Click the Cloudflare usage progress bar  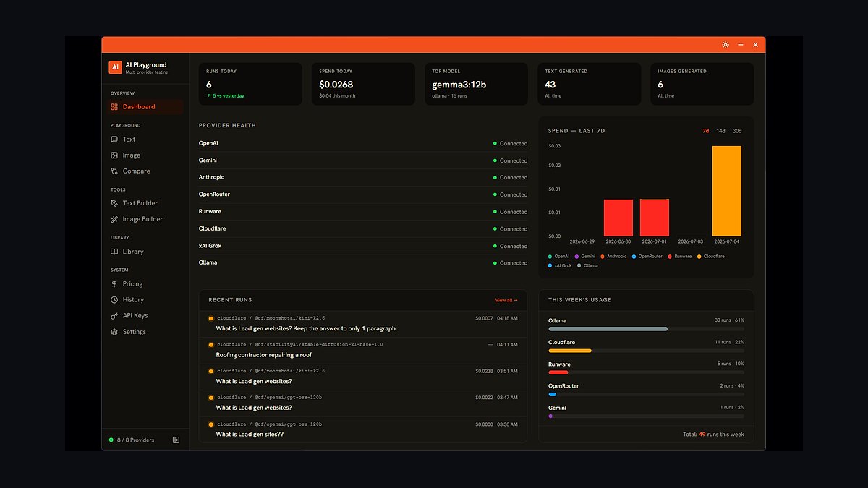click(646, 351)
